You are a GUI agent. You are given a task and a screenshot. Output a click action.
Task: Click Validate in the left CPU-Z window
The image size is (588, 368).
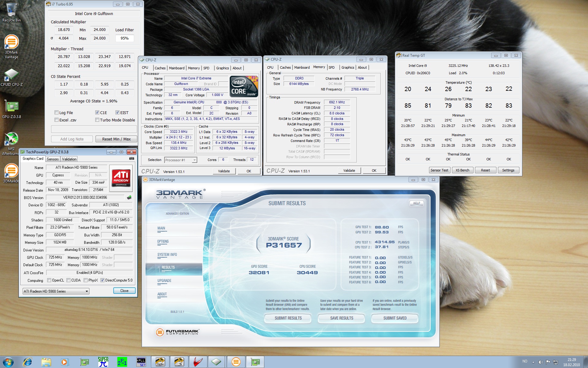[x=224, y=171]
